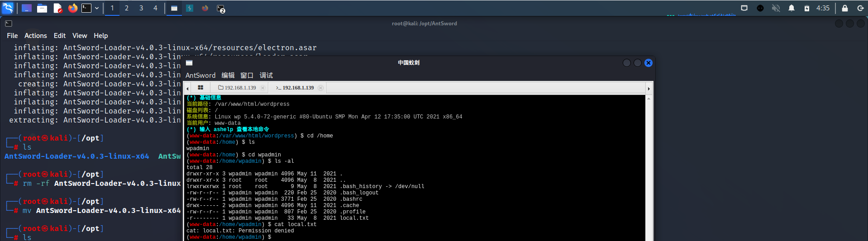Click AntSword-Loader-v4.0.3-linux-x64 directory in ls output
The height and width of the screenshot is (241, 868).
(76, 156)
